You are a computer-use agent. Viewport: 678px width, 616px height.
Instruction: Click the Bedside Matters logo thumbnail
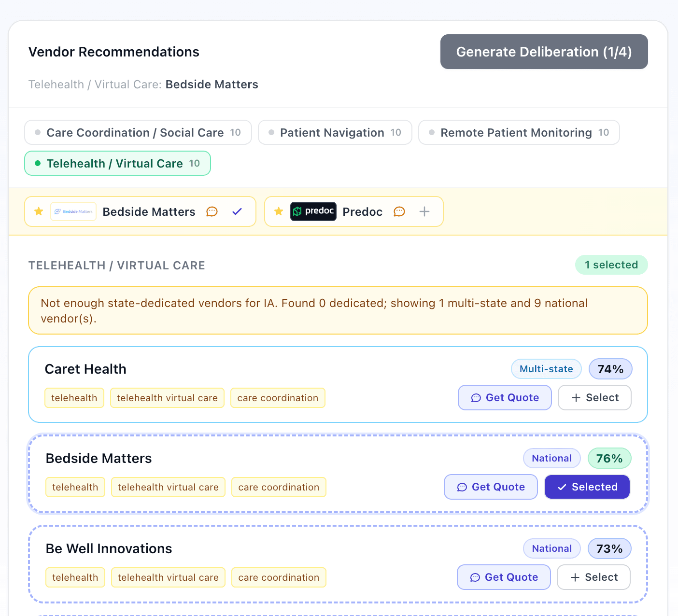pos(73,211)
